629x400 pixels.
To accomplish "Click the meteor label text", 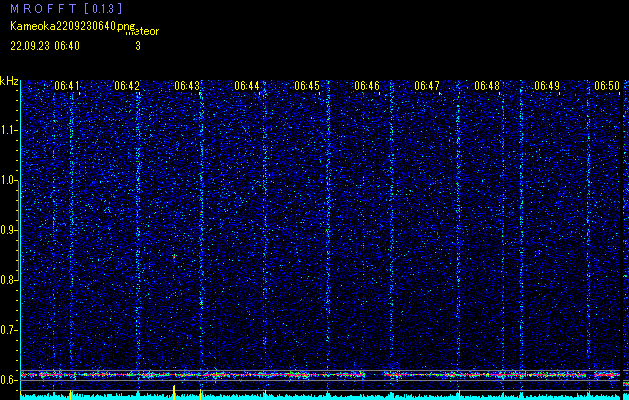I will [143, 32].
